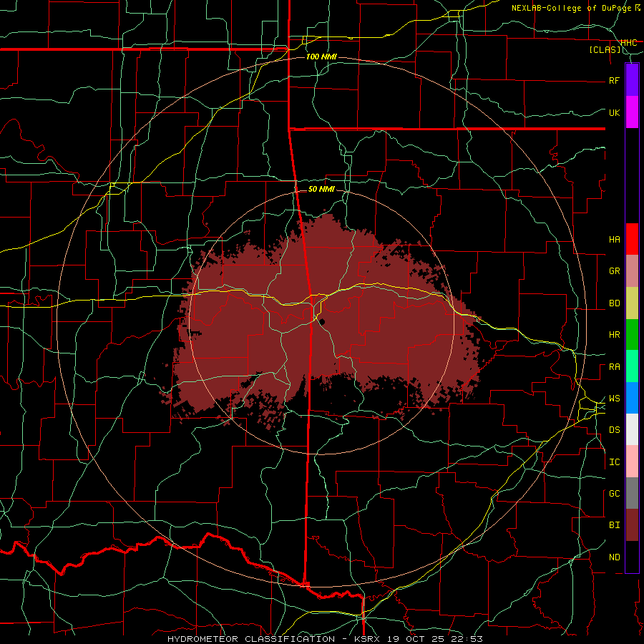Click the '22:53' timestamp text
Image resolution: width=644 pixels, height=644 pixels.
coord(467,639)
